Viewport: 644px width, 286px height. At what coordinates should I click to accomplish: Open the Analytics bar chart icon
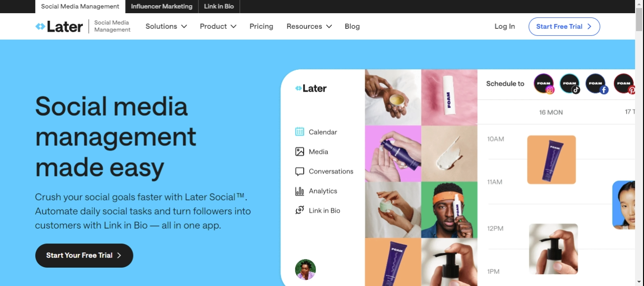point(299,191)
